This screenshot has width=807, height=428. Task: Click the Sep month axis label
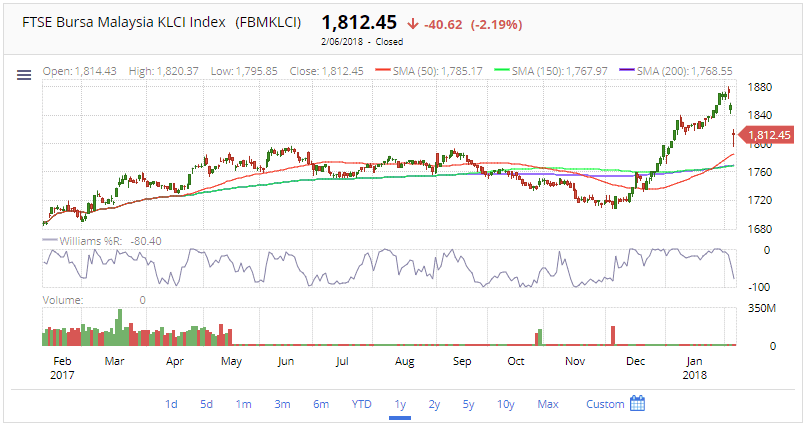462,361
